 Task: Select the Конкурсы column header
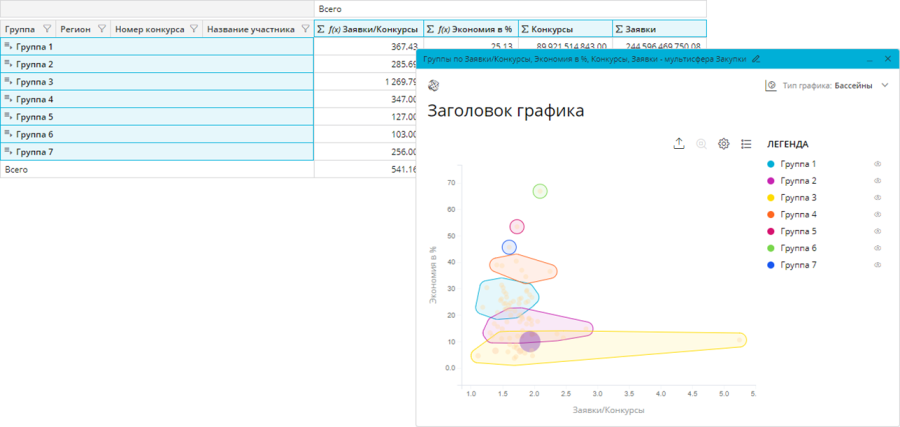coord(558,30)
